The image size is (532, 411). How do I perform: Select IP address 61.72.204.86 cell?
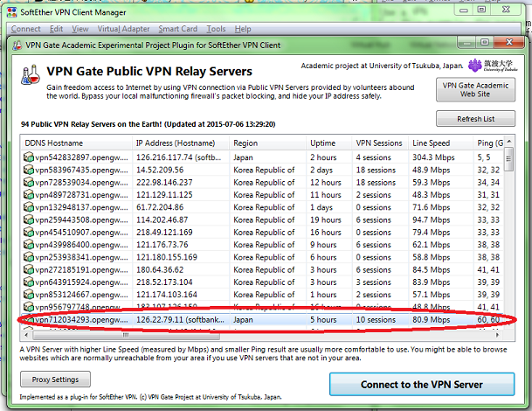point(160,207)
